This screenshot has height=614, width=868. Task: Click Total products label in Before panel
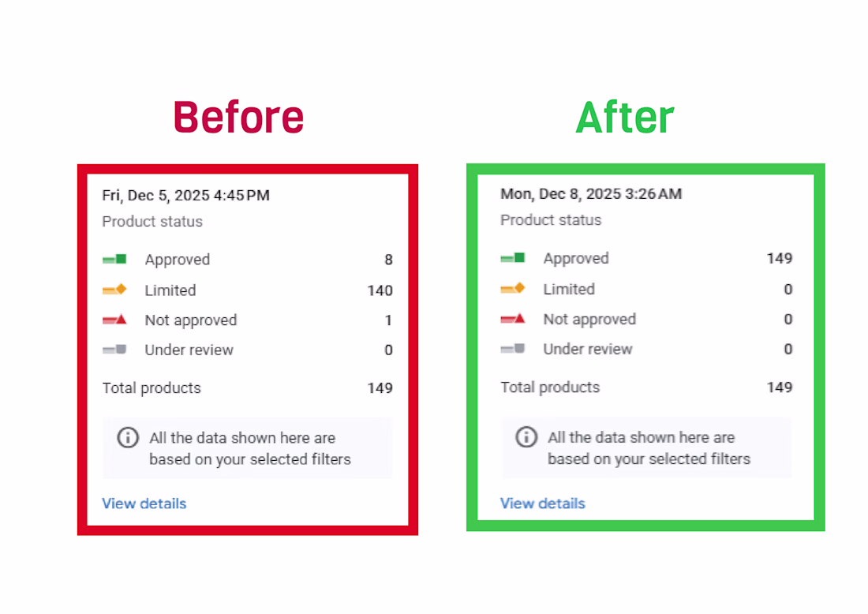(x=152, y=388)
